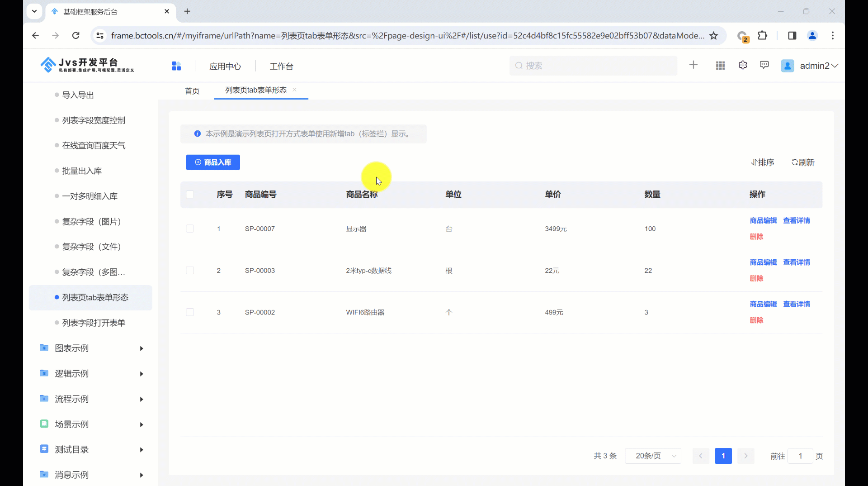Screen dimensions: 868x486
Task: Click 删除 for WIFI6路由器 row
Action: tap(756, 320)
